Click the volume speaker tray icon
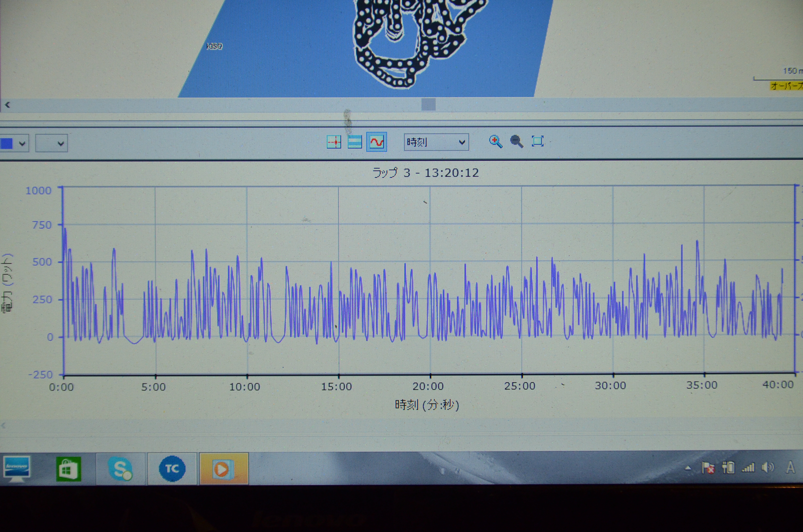 (768, 467)
